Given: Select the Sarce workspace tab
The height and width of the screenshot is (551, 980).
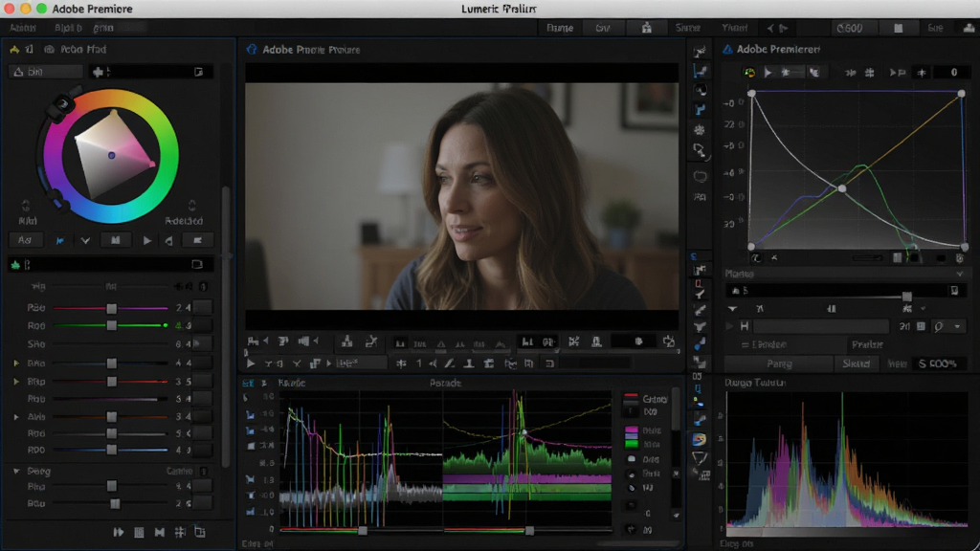Looking at the screenshot, I should pos(687,28).
